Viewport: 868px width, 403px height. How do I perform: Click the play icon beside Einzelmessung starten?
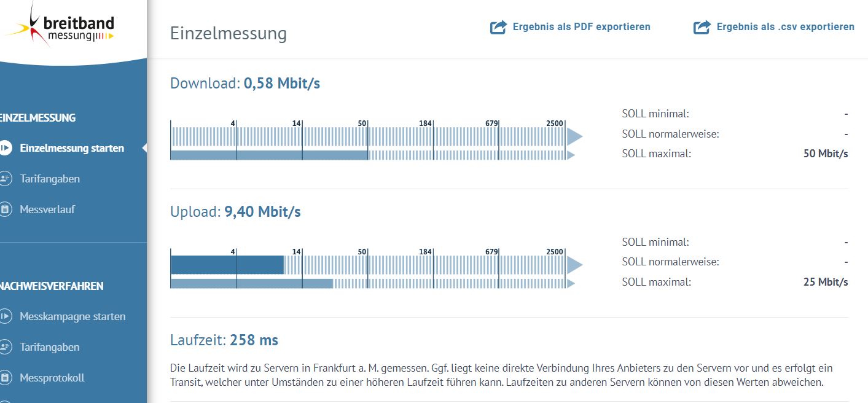(5, 148)
